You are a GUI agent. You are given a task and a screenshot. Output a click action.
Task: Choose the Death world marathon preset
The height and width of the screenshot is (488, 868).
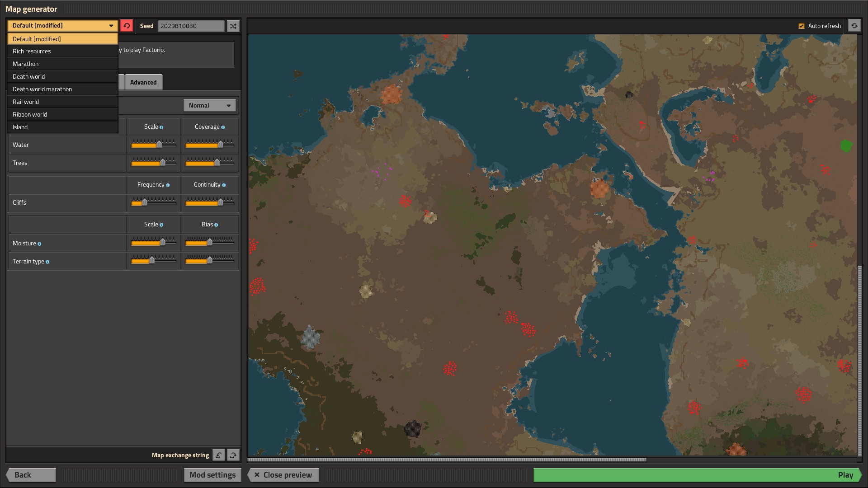pyautogui.click(x=63, y=89)
